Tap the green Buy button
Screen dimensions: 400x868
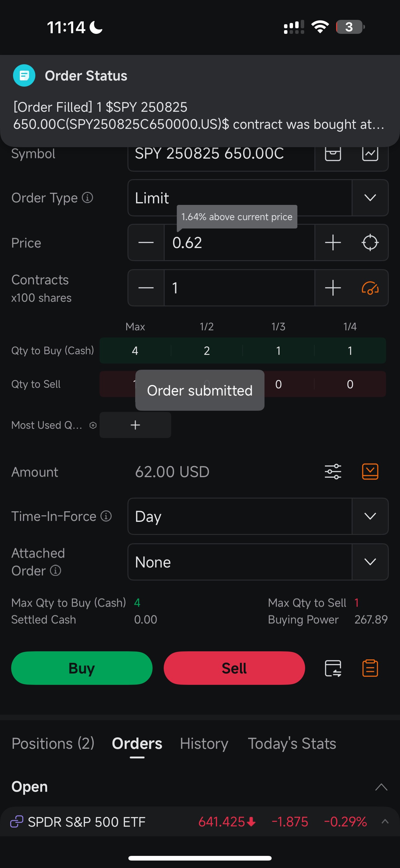pyautogui.click(x=82, y=668)
